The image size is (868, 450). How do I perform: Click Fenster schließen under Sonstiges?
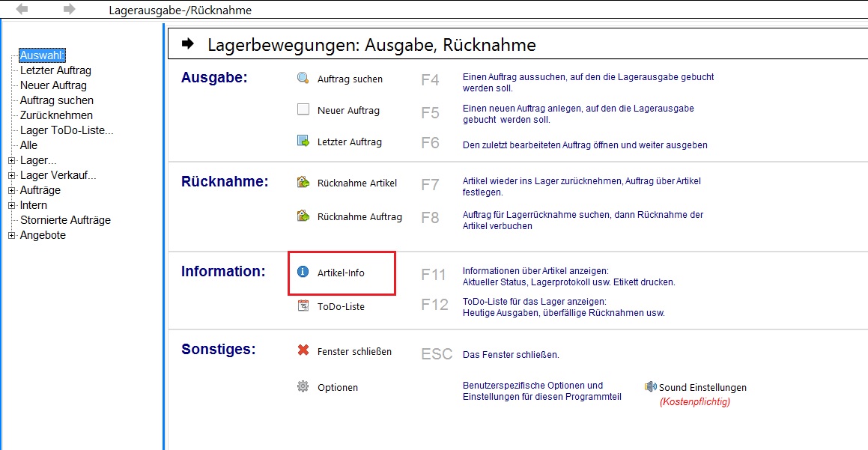click(x=354, y=351)
